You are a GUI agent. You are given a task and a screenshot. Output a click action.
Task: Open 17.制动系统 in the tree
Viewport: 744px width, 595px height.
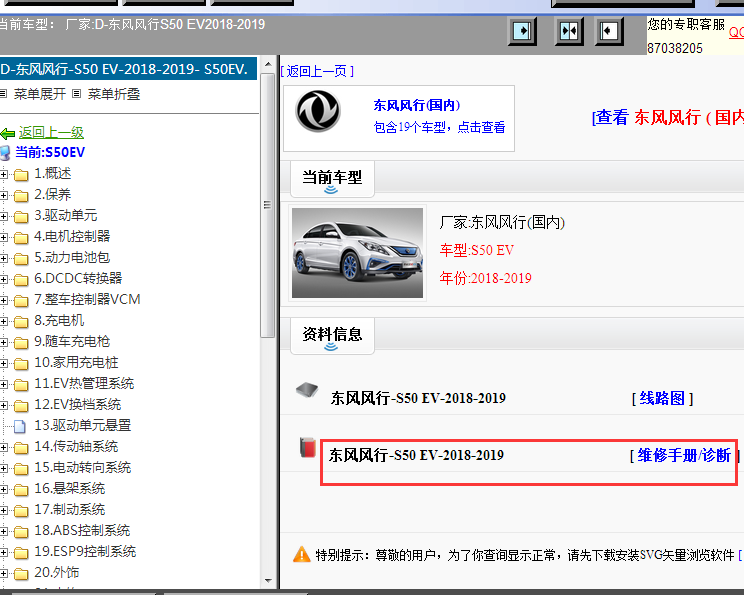click(x=70, y=510)
